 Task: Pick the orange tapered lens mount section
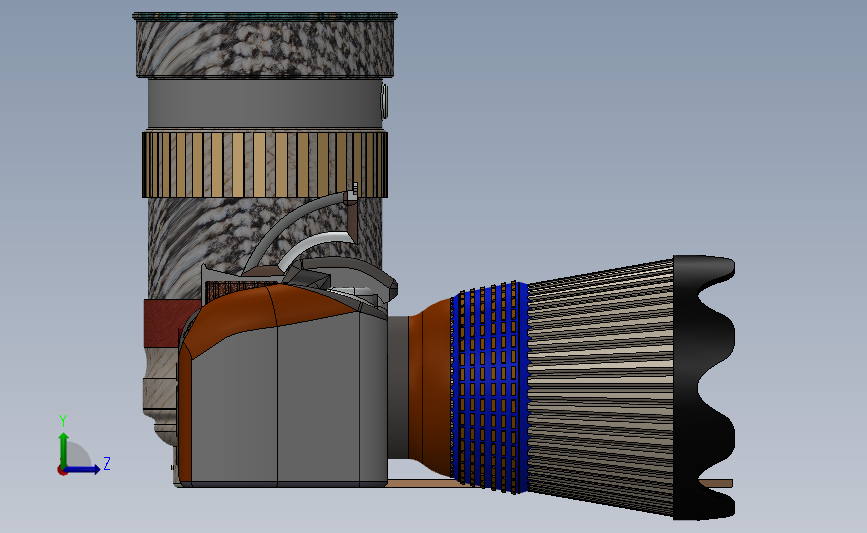point(430,387)
